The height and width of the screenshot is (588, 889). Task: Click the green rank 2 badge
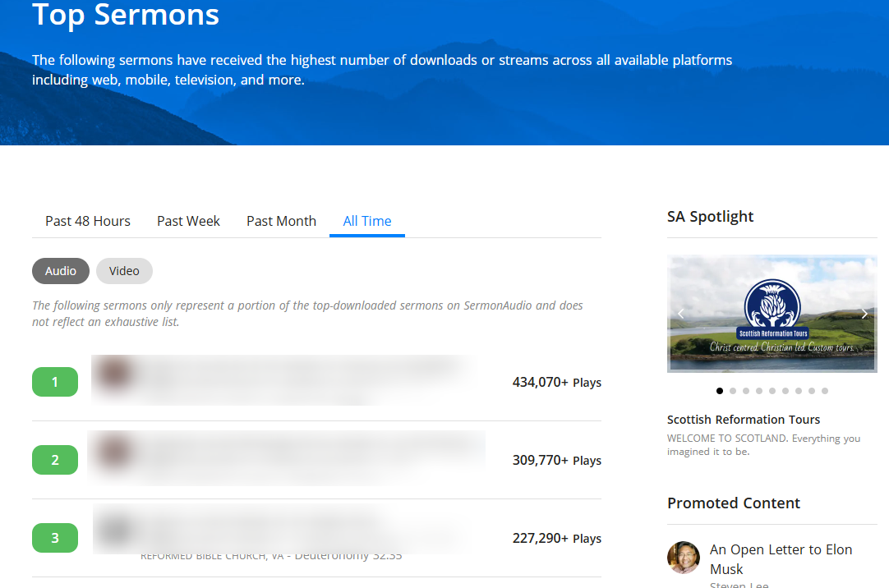55,460
